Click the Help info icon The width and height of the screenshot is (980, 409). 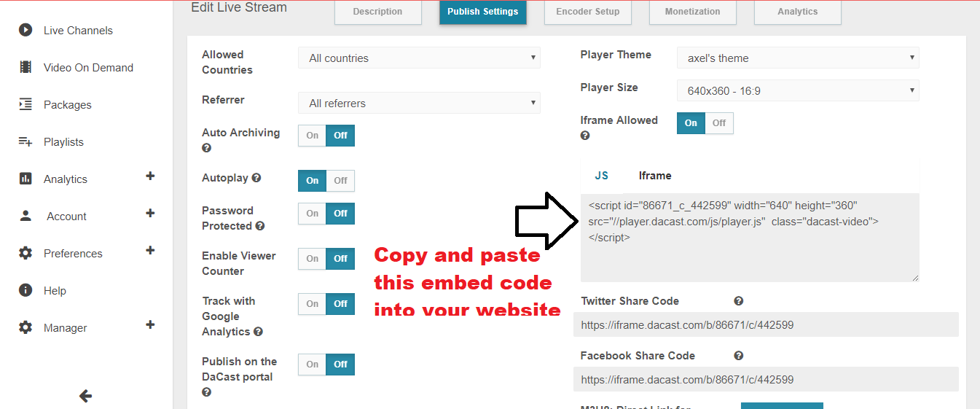pos(26,290)
